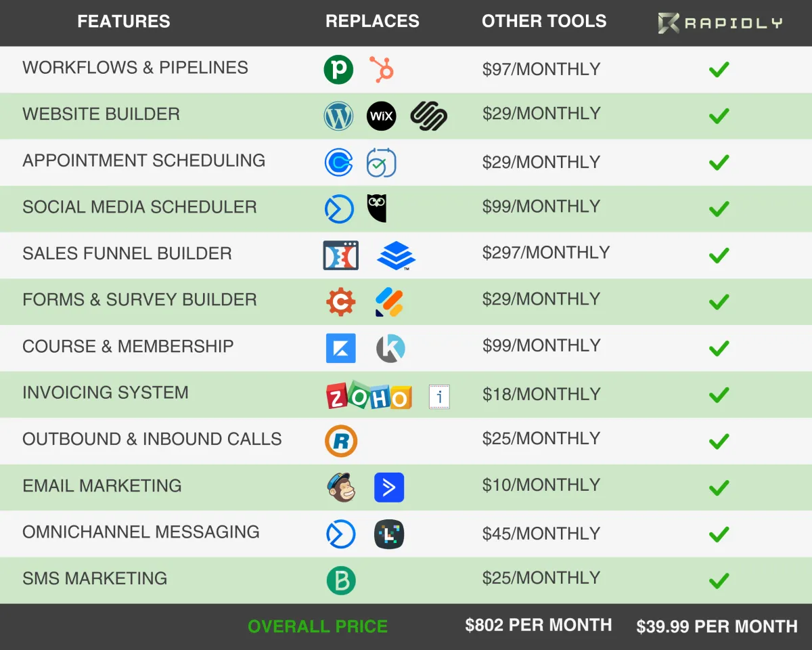This screenshot has width=812, height=650.
Task: Click the black Wix logo
Action: coord(381,116)
